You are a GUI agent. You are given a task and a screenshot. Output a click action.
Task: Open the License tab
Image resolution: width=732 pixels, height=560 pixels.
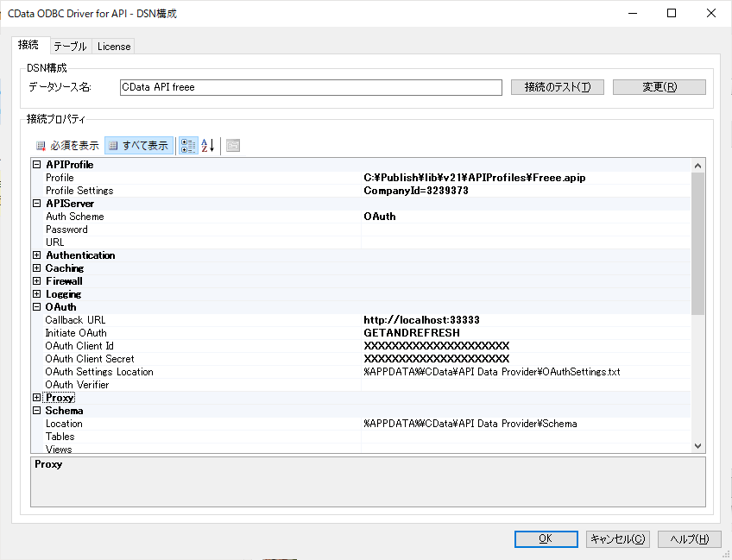113,47
